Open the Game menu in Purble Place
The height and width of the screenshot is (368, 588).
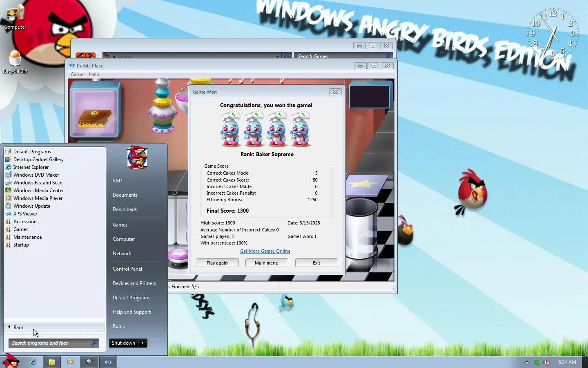click(77, 74)
